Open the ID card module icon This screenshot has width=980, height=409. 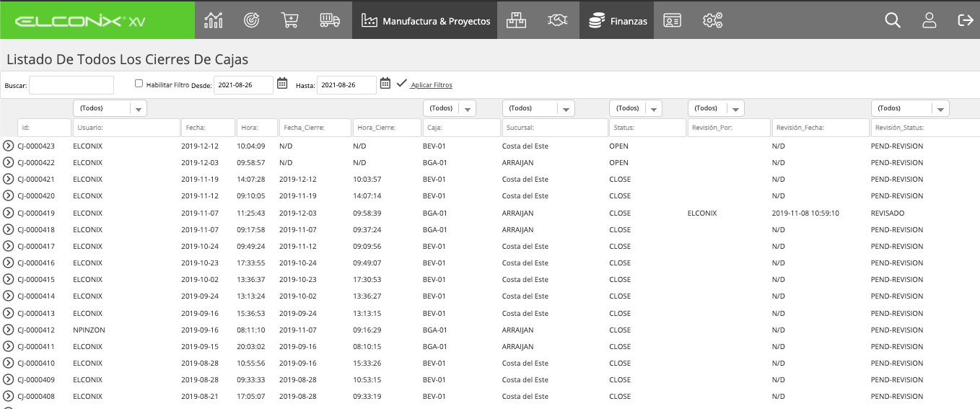[673, 20]
